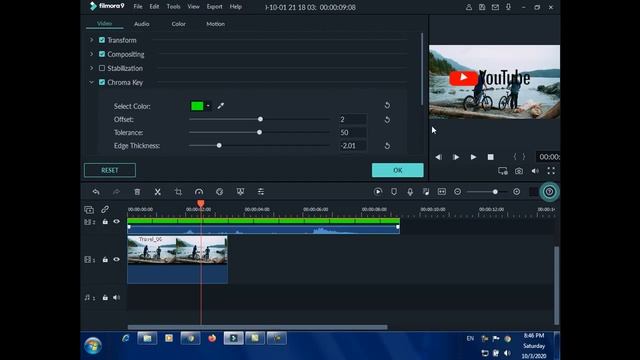Lock video track 1
640x360 pixels.
click(x=105, y=260)
